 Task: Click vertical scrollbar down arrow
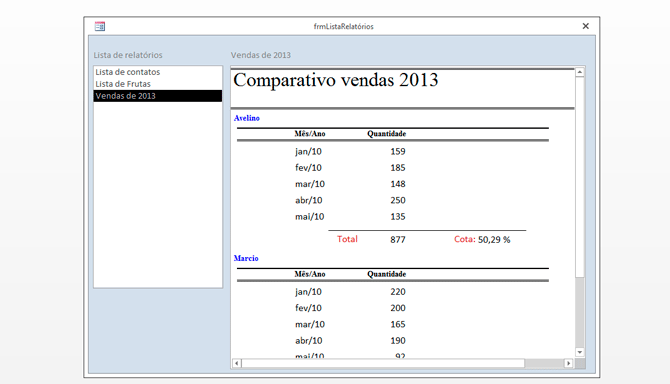pyautogui.click(x=579, y=352)
